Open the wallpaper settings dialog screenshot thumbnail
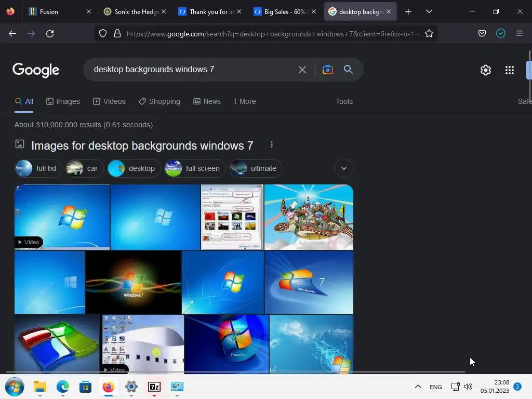The height and width of the screenshot is (399, 532). coord(232,217)
